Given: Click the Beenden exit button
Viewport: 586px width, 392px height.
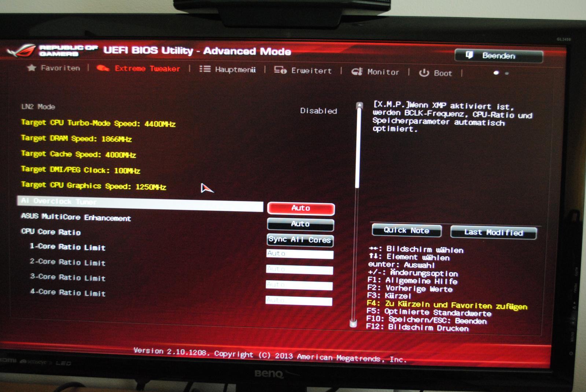Looking at the screenshot, I should 499,56.
